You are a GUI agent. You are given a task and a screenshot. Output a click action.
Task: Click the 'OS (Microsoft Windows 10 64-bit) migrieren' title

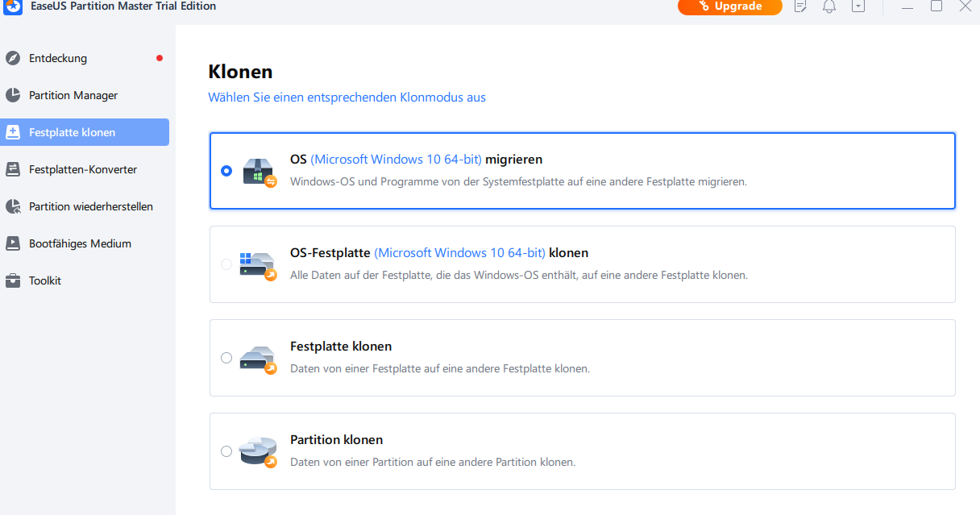[416, 160]
